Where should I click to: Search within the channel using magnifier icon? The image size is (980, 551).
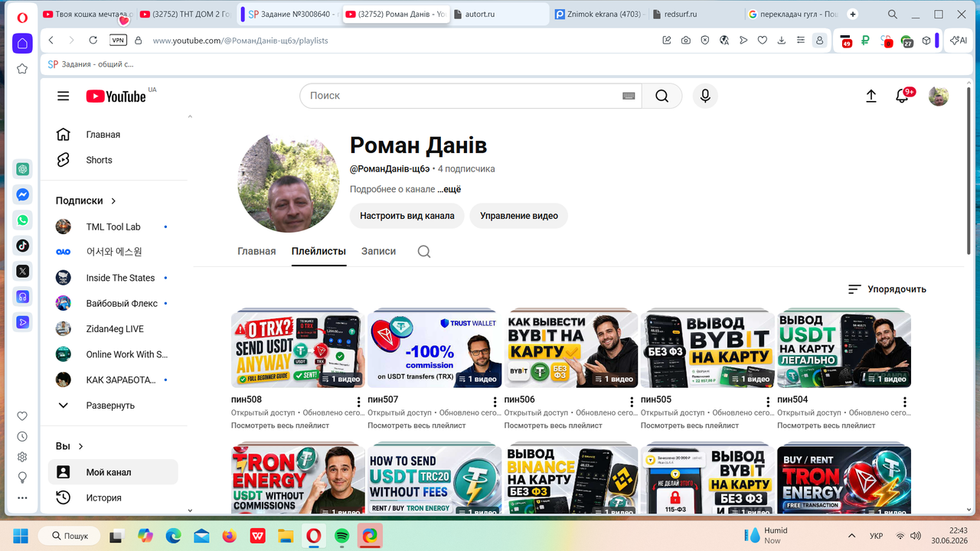coord(424,251)
